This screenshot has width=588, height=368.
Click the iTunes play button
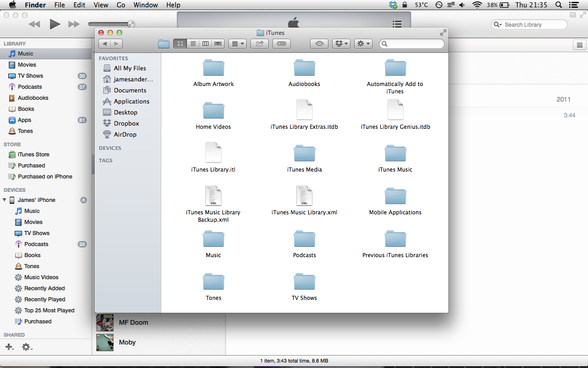tap(55, 24)
